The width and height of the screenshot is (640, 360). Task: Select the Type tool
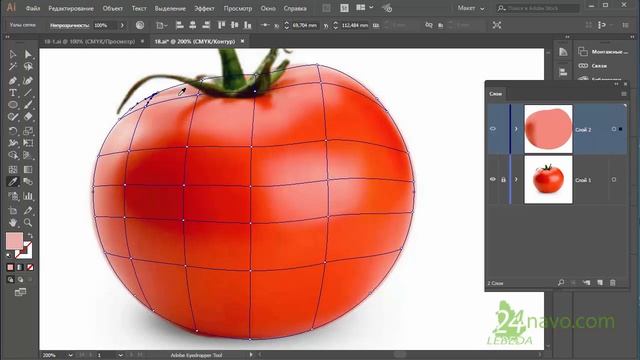coord(13,93)
